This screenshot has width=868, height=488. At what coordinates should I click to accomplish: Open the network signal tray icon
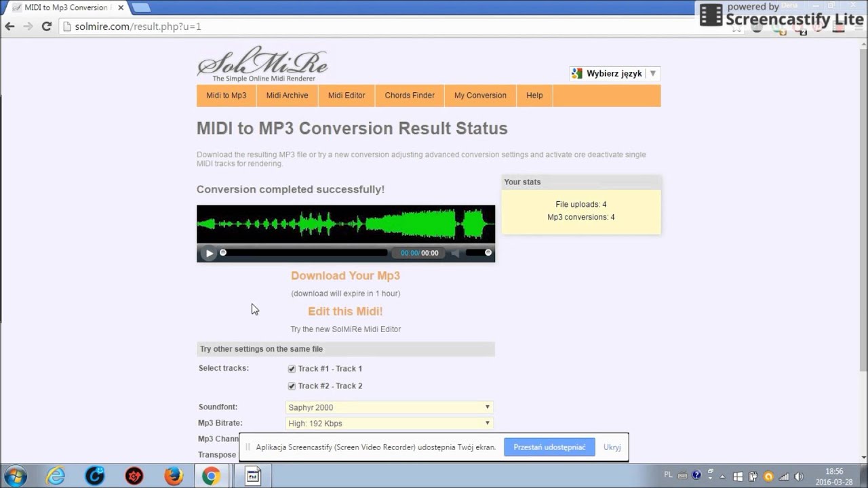coord(783,476)
